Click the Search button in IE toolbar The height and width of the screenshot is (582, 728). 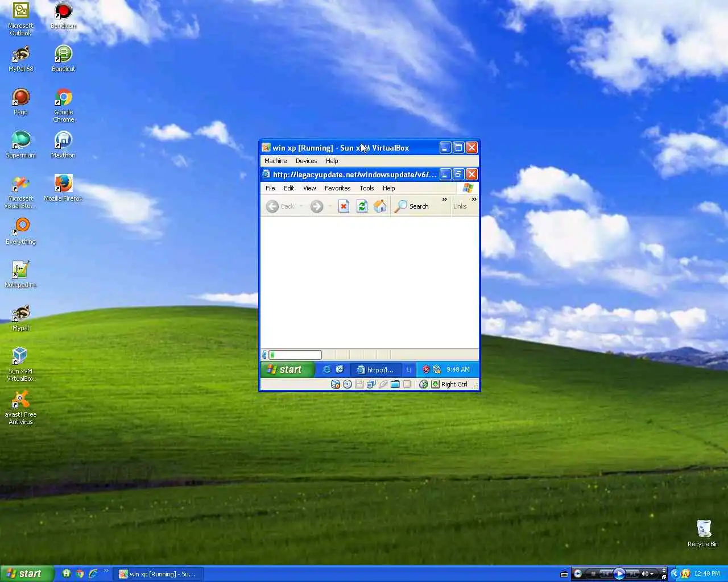coord(412,206)
